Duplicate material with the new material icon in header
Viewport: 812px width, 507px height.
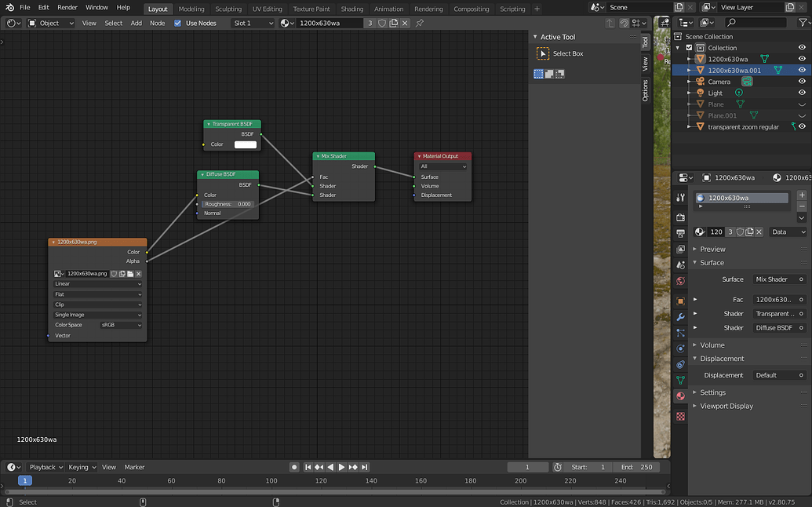[394, 23]
